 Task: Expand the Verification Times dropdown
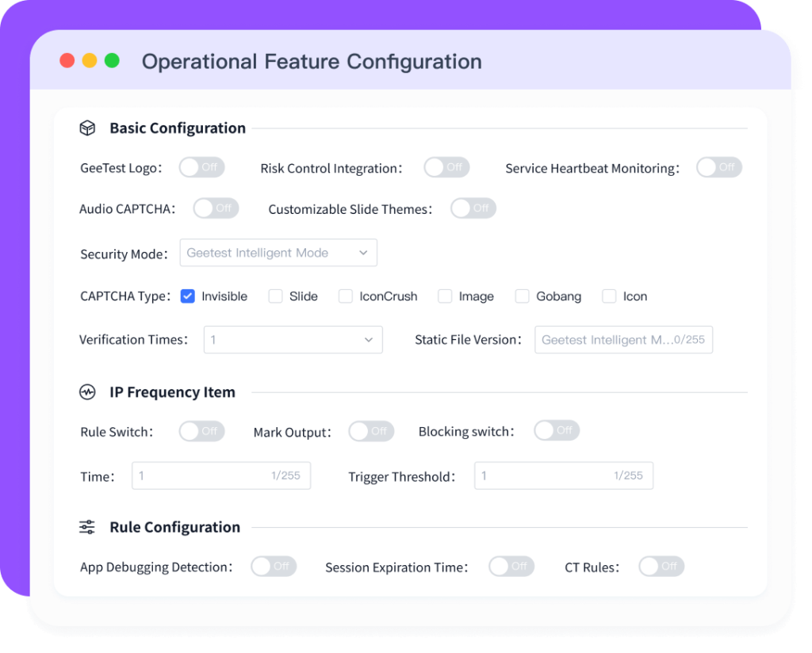(x=293, y=339)
